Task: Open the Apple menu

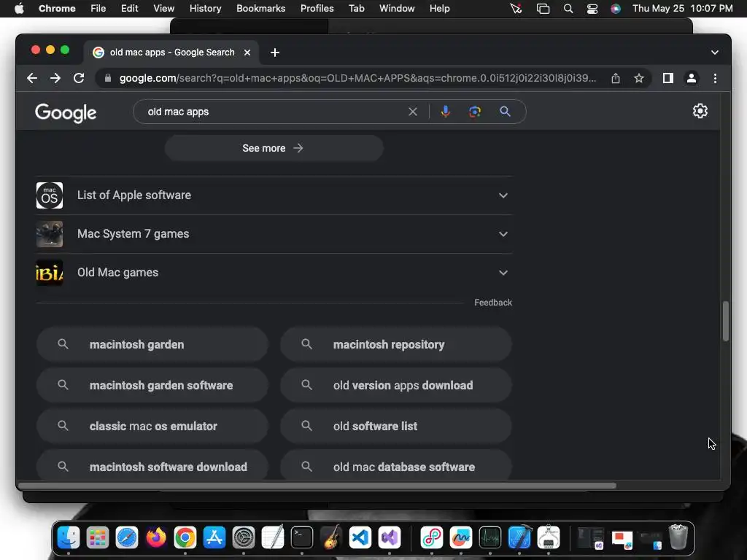Action: tap(19, 8)
